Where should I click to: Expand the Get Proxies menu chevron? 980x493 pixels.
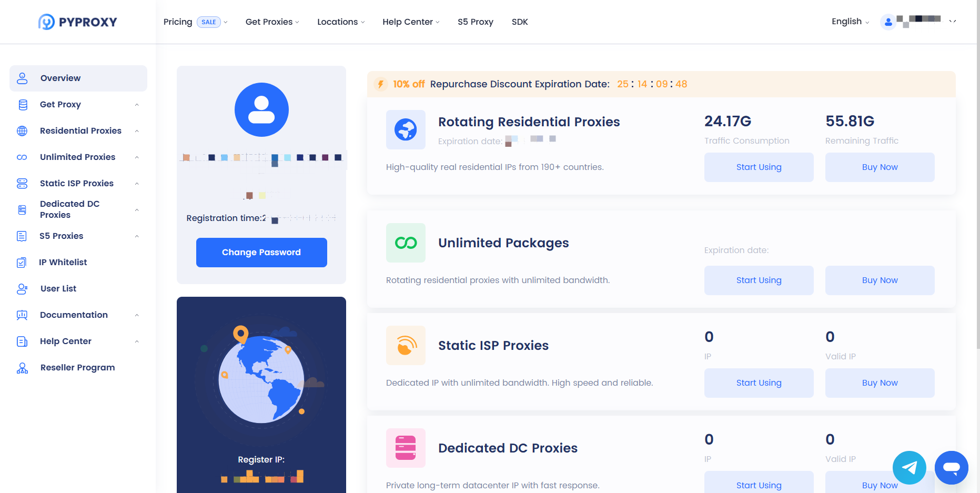[x=297, y=22]
